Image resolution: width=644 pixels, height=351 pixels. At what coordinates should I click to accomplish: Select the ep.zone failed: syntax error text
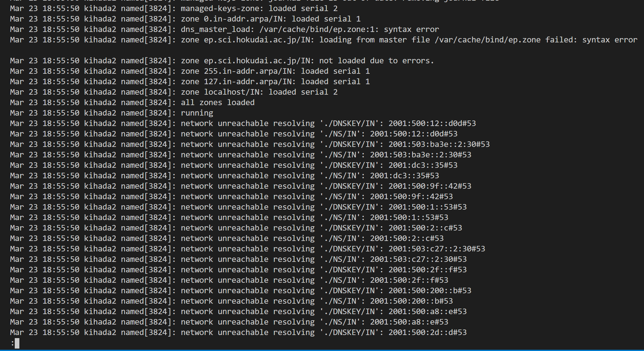coord(536,40)
